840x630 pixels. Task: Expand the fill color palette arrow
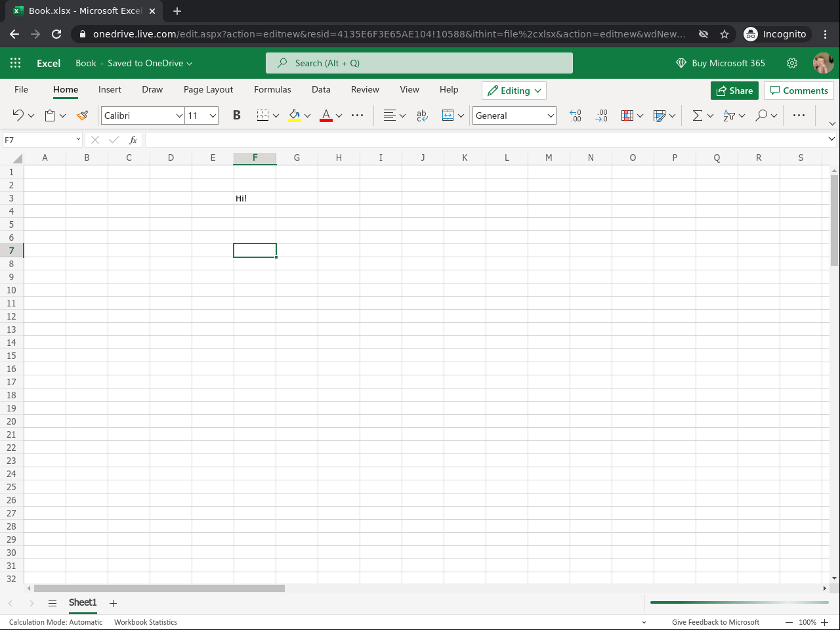(307, 116)
